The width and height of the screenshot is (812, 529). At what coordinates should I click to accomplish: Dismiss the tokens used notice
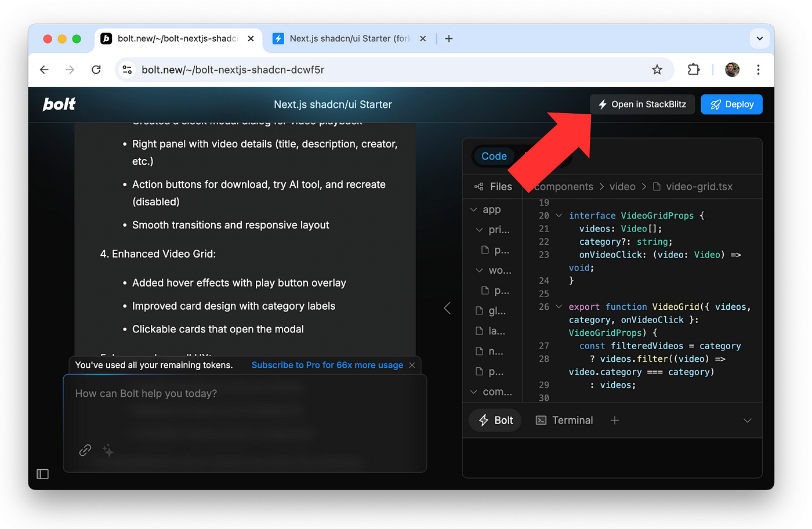(412, 365)
